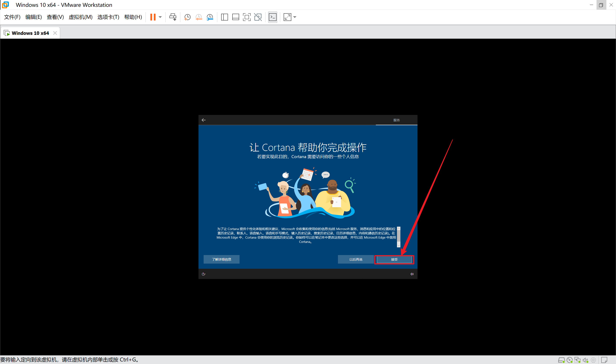The height and width of the screenshot is (364, 616).
Task: Take a snapshot of this VM
Action: (187, 17)
